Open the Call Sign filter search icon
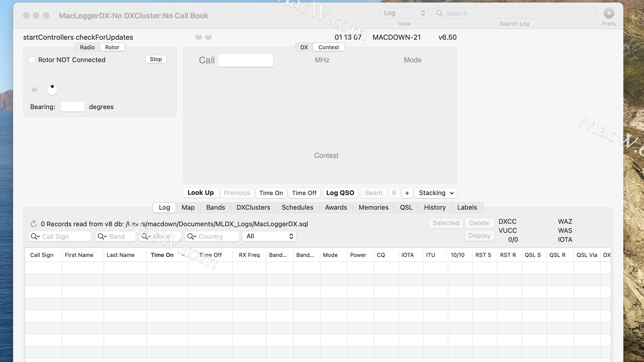The image size is (644, 362). (x=35, y=236)
